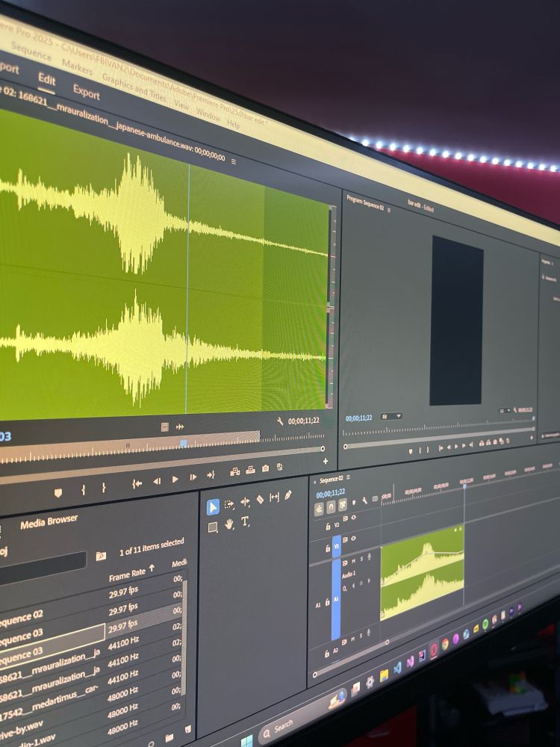Toggle lock on V2 track

(x=328, y=527)
